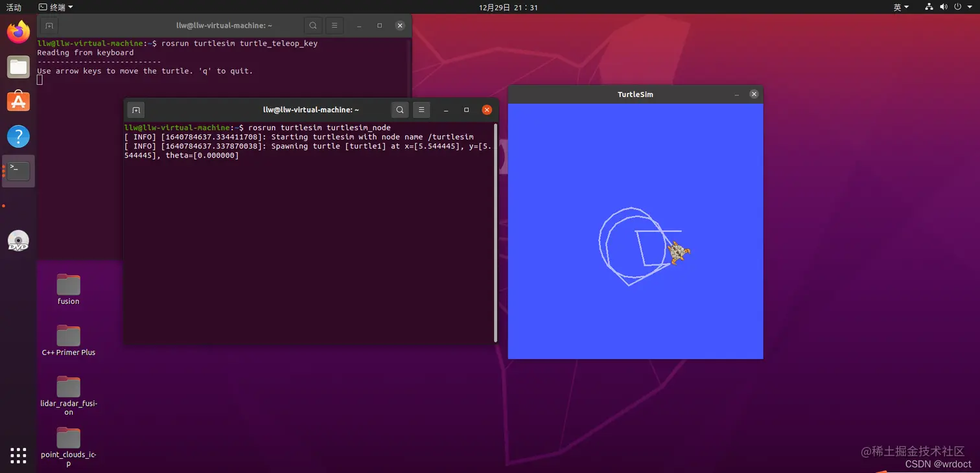
Task: Click the teleop terminal cursor line
Action: (x=40, y=80)
